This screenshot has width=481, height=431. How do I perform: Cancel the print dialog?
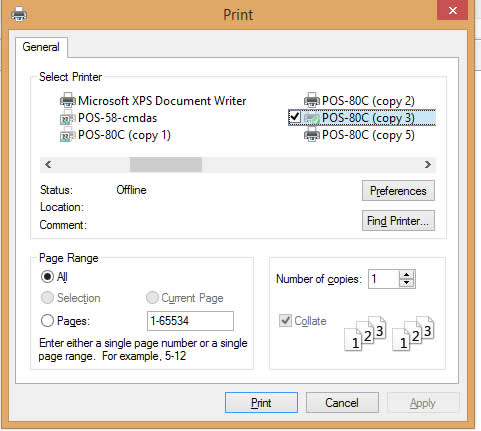342,403
